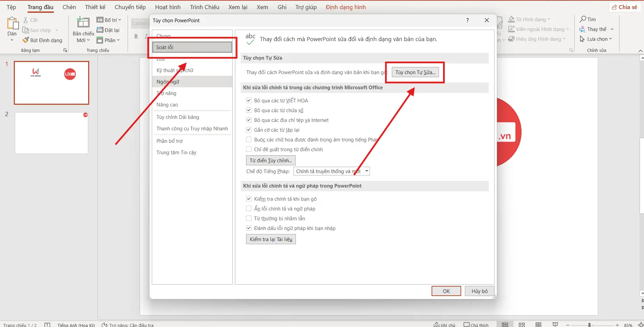The image size is (644, 327).
Task: Collapse the ribbon with the chevron
Action: (x=640, y=51)
